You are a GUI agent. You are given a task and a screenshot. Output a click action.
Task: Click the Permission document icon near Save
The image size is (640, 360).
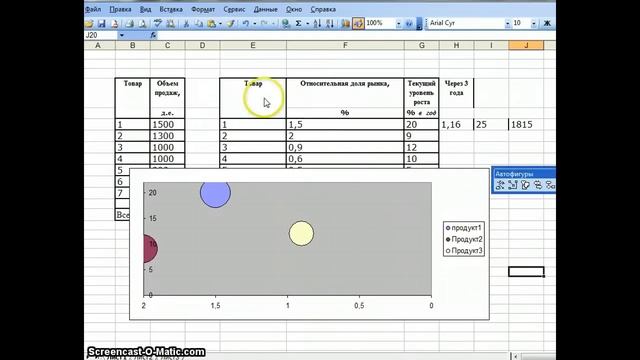tap(115, 24)
